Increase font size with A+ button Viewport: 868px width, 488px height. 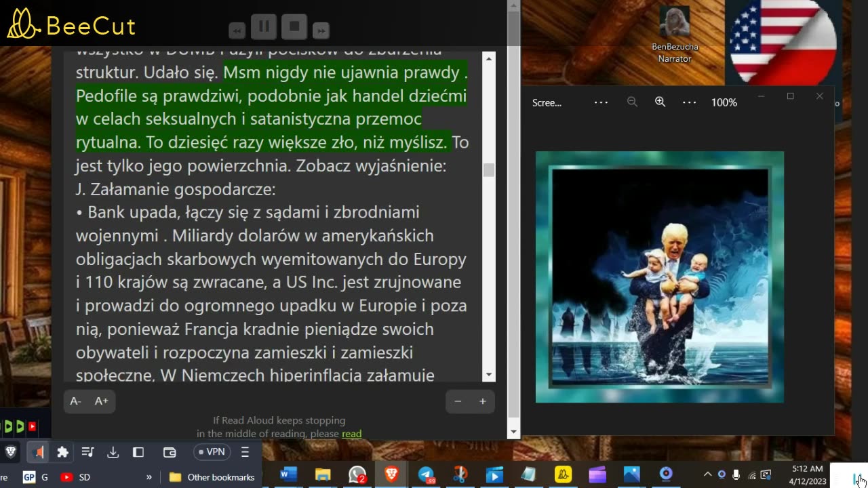[x=102, y=401]
